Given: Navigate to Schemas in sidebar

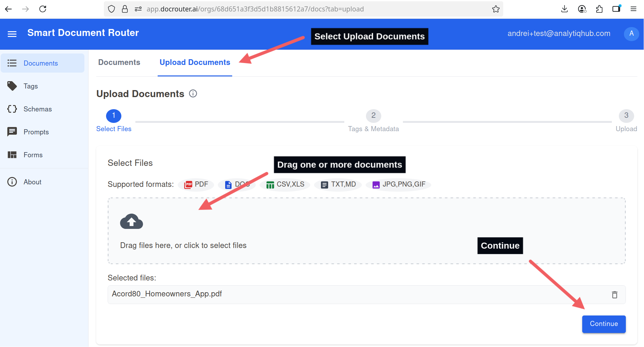Looking at the screenshot, I should point(37,109).
